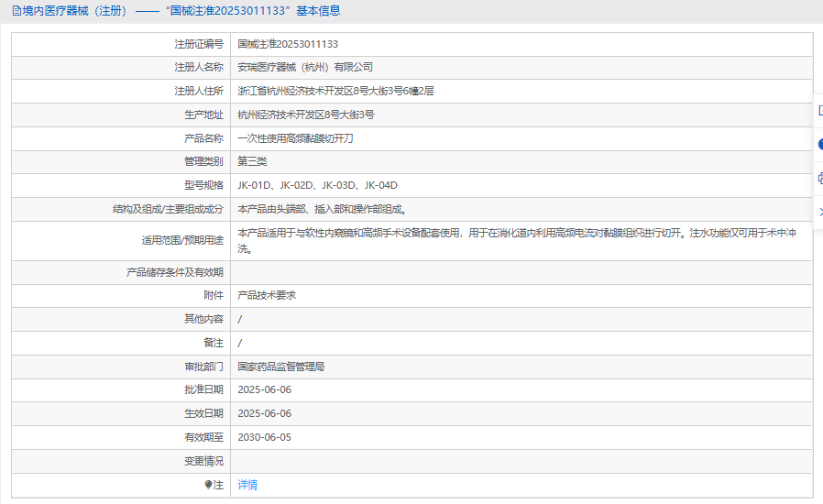The image size is (823, 504).
Task: Select the 生产地址 value 杭州经济技术开发区8号大街3号
Action: (305, 115)
